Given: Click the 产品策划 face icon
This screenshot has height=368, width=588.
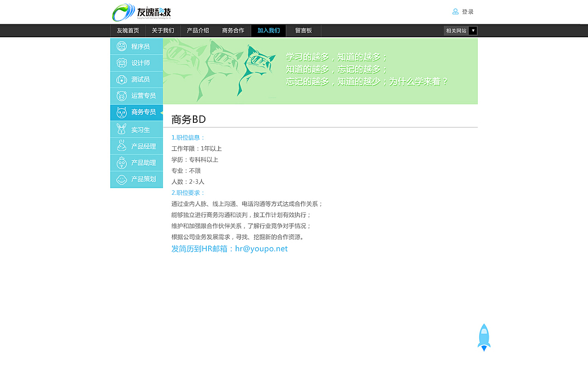Looking at the screenshot, I should click(122, 179).
